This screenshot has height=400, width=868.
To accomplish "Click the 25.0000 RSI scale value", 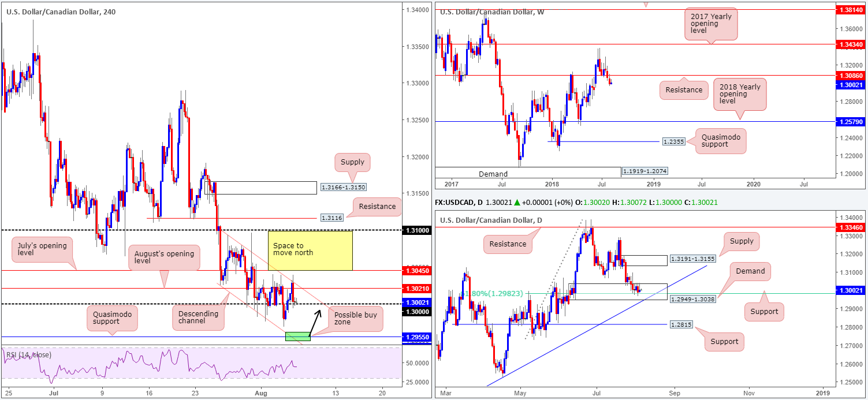I will (x=418, y=382).
